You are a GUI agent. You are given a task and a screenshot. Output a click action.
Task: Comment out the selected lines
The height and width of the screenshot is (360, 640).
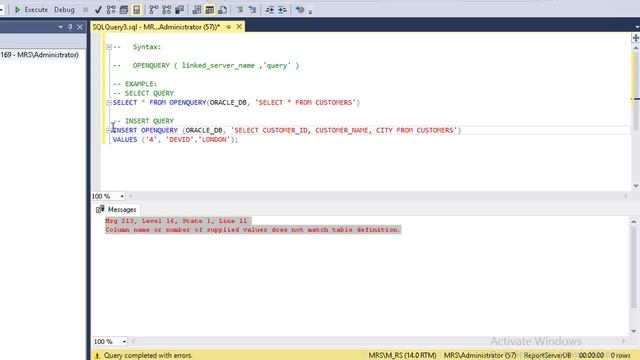coord(240,9)
